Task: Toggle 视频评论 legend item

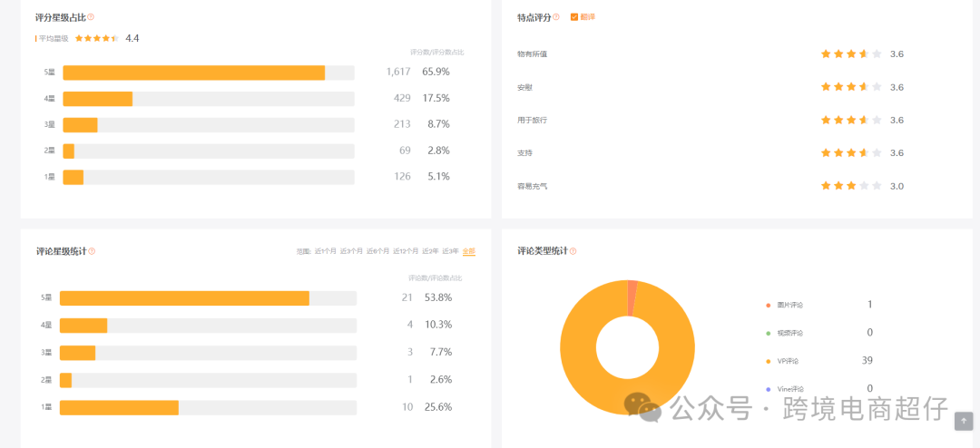Action: point(789,333)
